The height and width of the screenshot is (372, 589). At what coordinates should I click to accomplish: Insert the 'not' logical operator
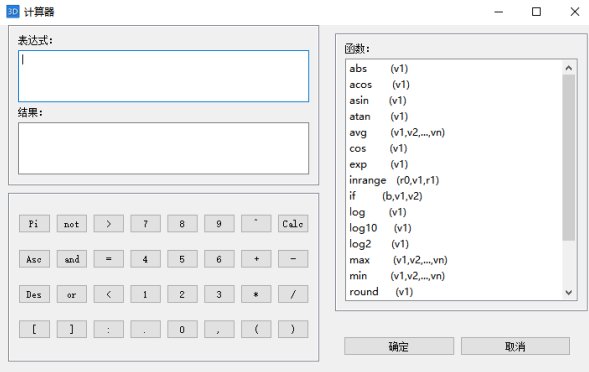(72, 224)
